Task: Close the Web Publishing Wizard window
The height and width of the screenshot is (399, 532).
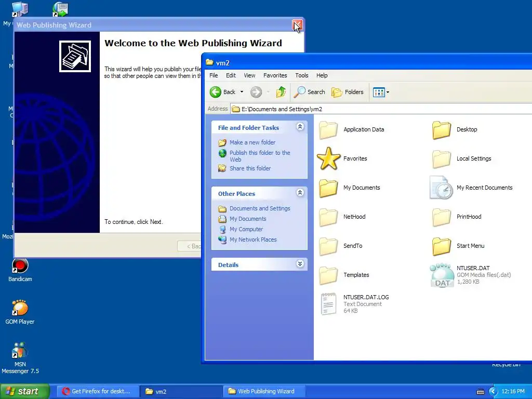Action: 297,25
